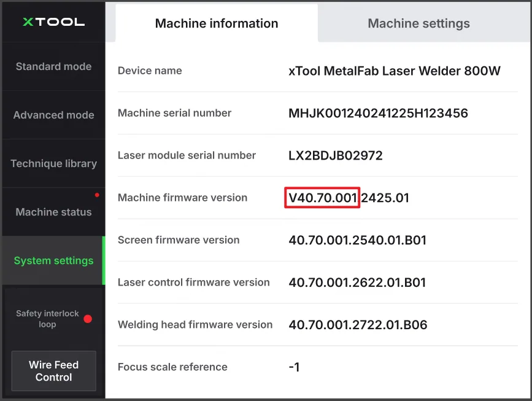Switch to the Machine settings tab
This screenshot has height=401, width=532.
pos(418,23)
